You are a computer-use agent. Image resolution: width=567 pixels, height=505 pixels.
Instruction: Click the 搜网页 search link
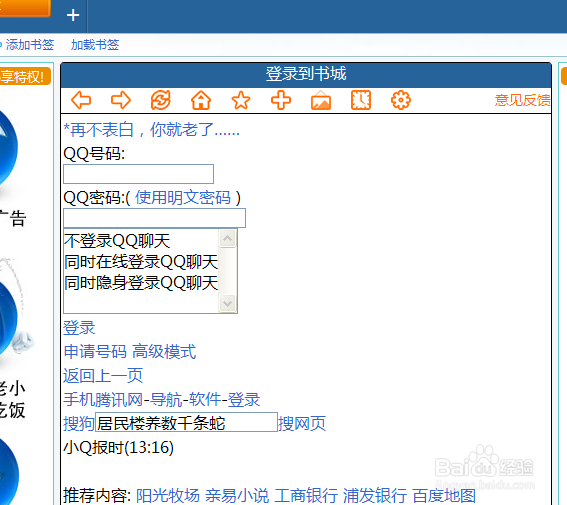point(302,423)
